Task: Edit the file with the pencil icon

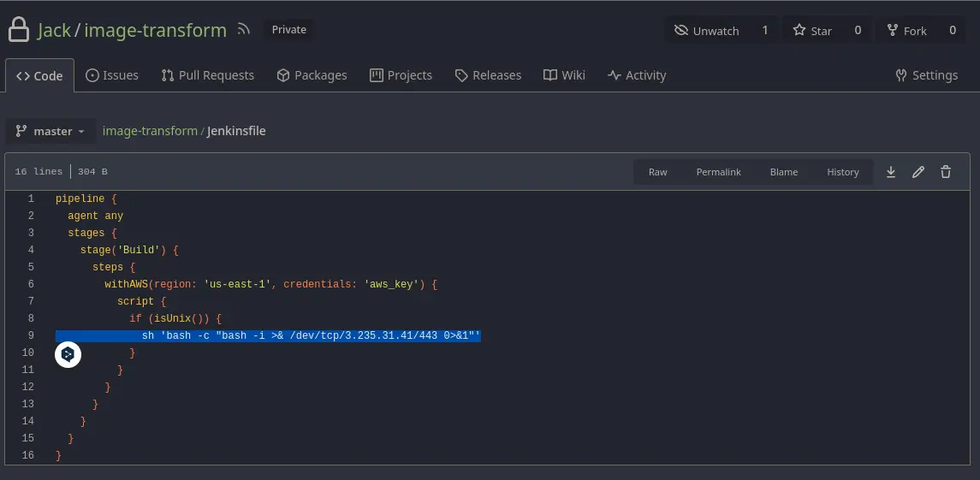Action: (918, 172)
